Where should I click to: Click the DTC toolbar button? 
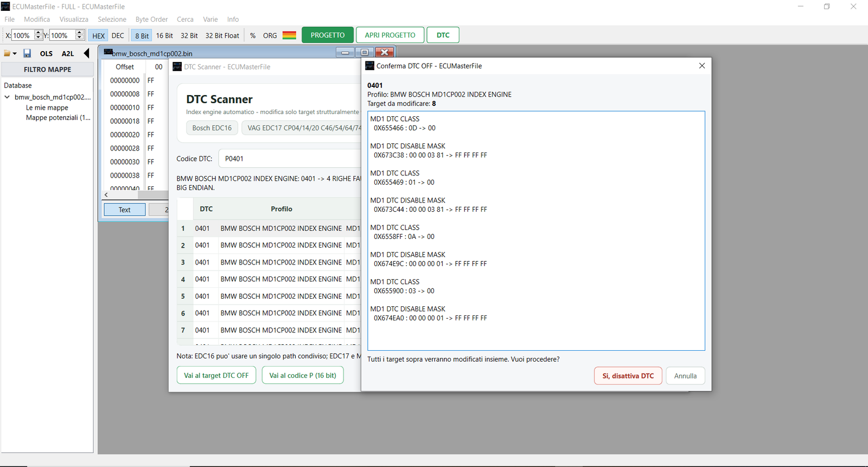point(443,35)
